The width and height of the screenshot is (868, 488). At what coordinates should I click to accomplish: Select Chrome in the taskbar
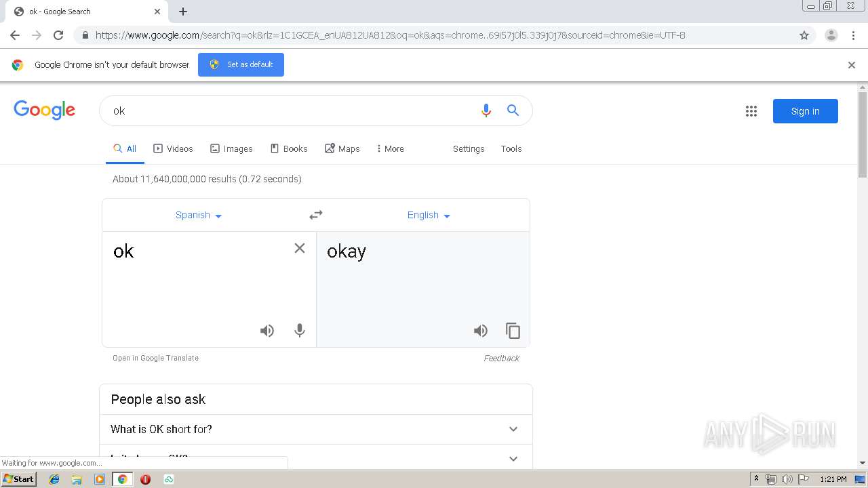coord(122,479)
